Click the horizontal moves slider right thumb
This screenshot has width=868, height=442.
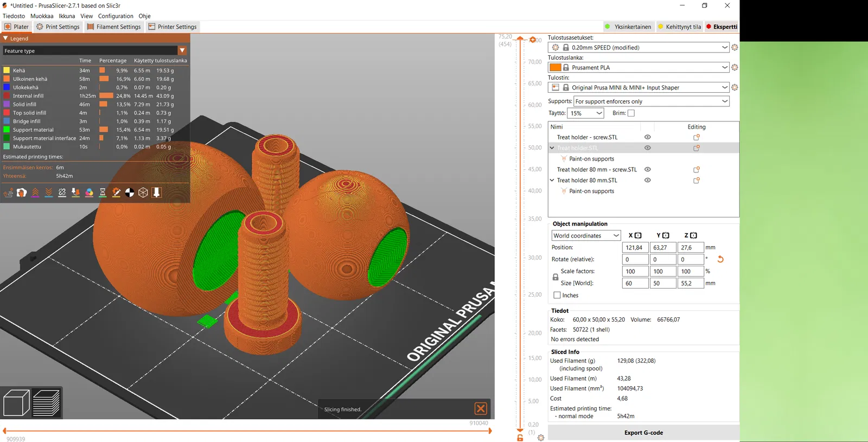pos(490,431)
